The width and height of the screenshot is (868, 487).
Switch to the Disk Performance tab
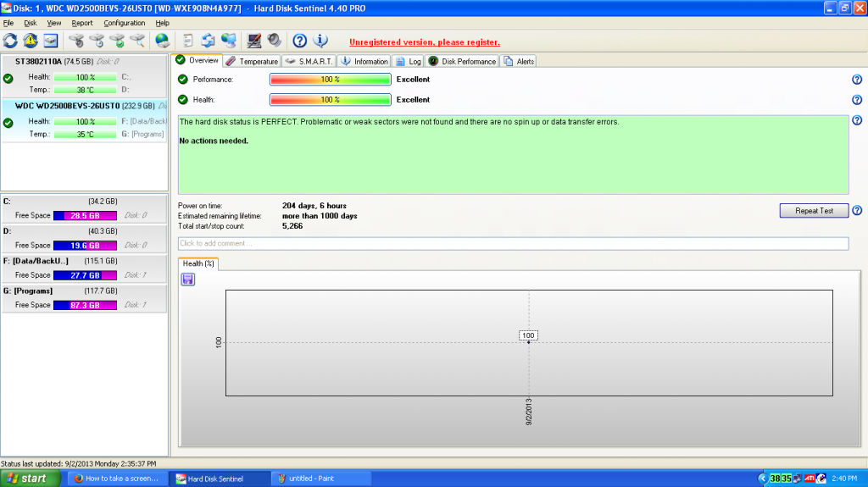pos(462,62)
